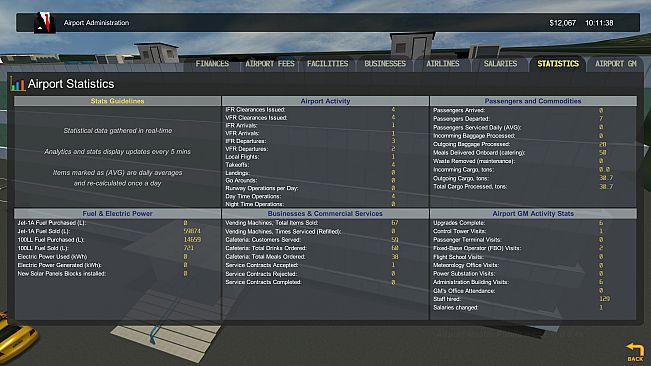Click the Go Arounds label
Viewport: 651px width, 366px height.
(241, 181)
